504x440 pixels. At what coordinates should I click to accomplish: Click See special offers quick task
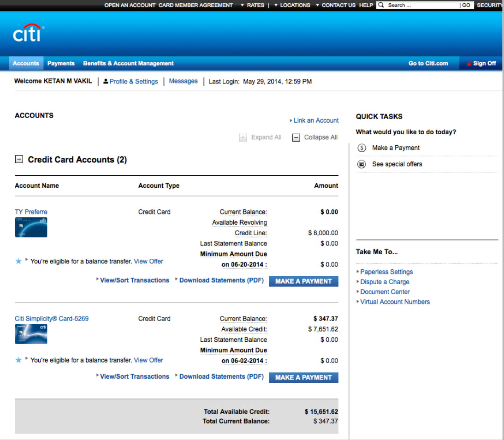(397, 164)
